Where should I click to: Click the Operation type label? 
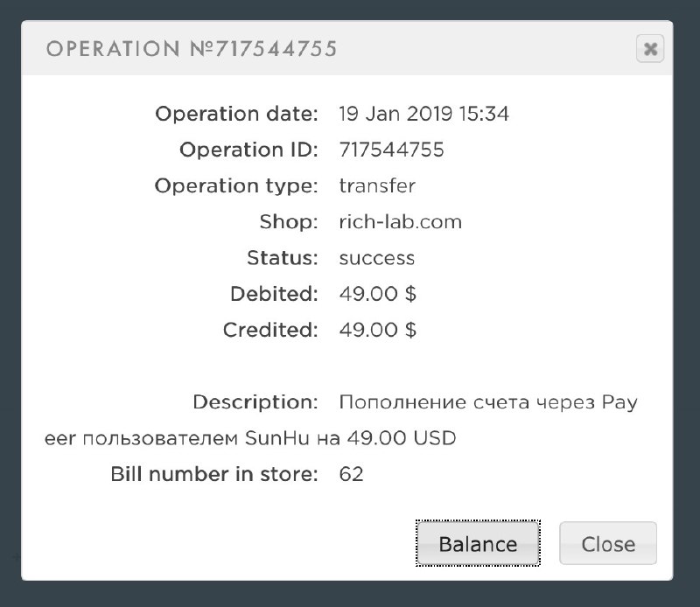click(236, 185)
